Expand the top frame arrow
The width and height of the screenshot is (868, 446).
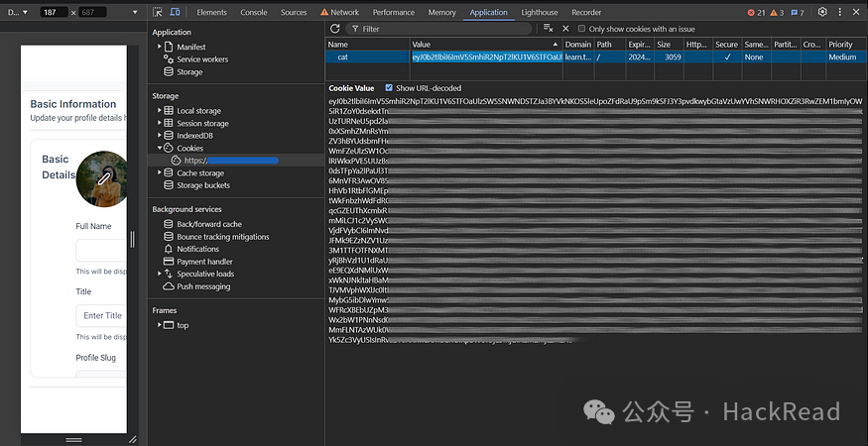(x=160, y=325)
